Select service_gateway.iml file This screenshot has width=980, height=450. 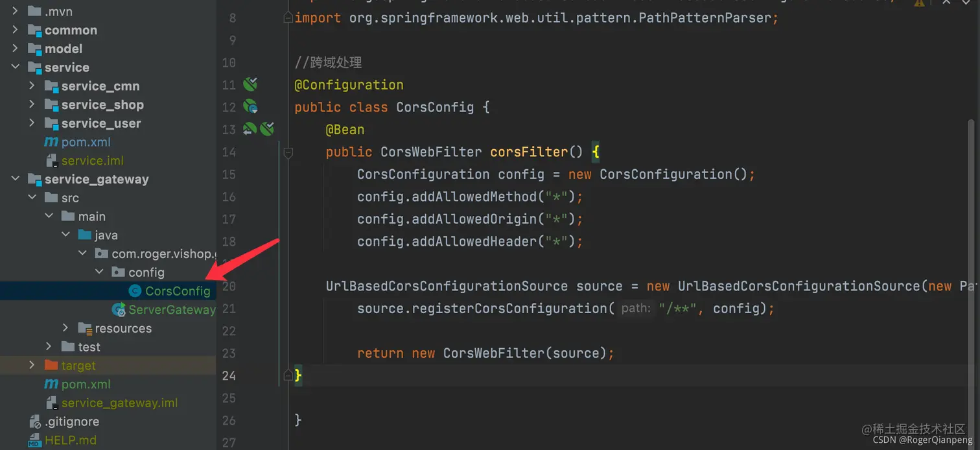pos(119,403)
